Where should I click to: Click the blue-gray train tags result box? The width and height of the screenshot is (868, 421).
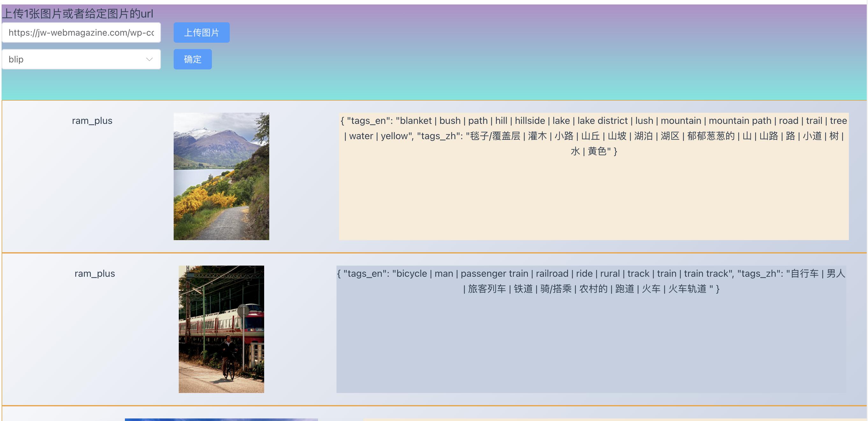coord(591,344)
